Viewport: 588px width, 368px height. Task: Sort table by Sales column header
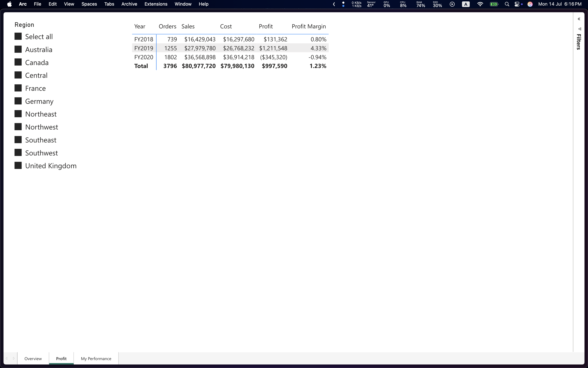188,26
